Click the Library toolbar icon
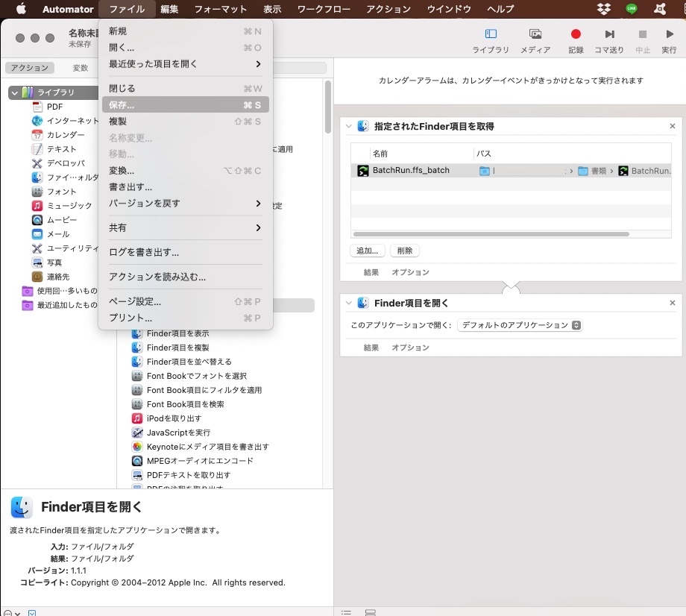This screenshot has width=686, height=616. pos(491,34)
